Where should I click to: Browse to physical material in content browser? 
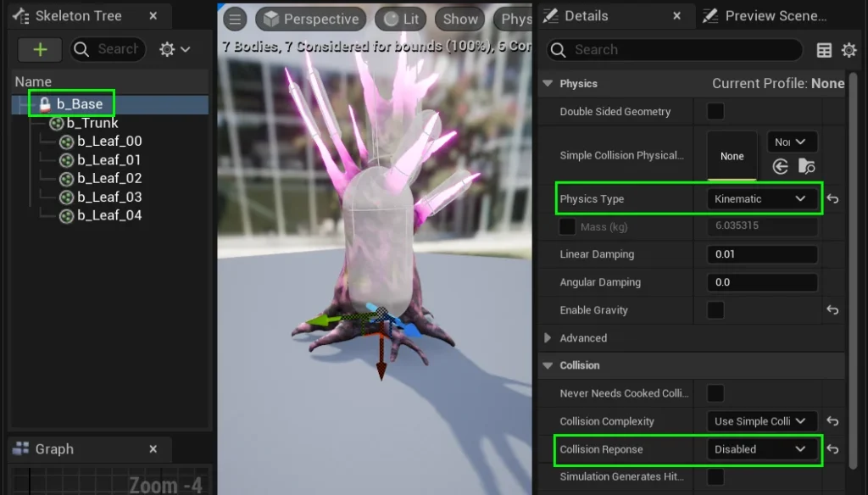coord(806,167)
